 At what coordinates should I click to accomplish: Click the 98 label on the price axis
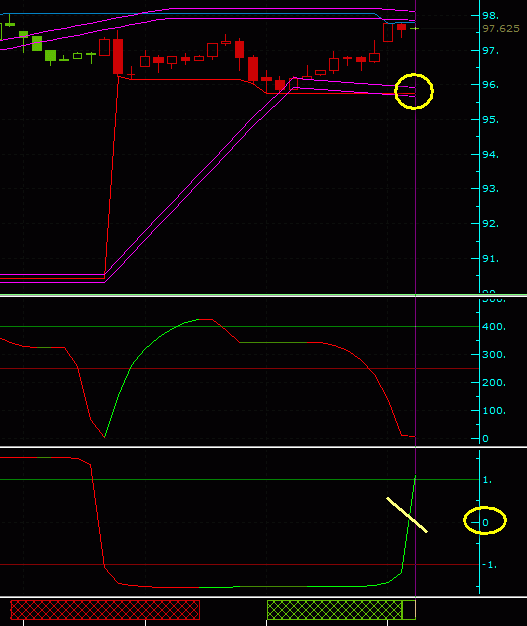coord(491,16)
